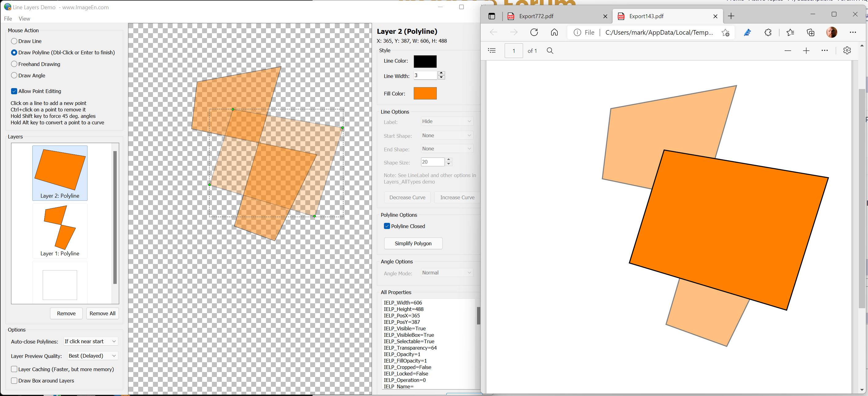
Task: Open Edge Settings and more menu
Action: (853, 32)
